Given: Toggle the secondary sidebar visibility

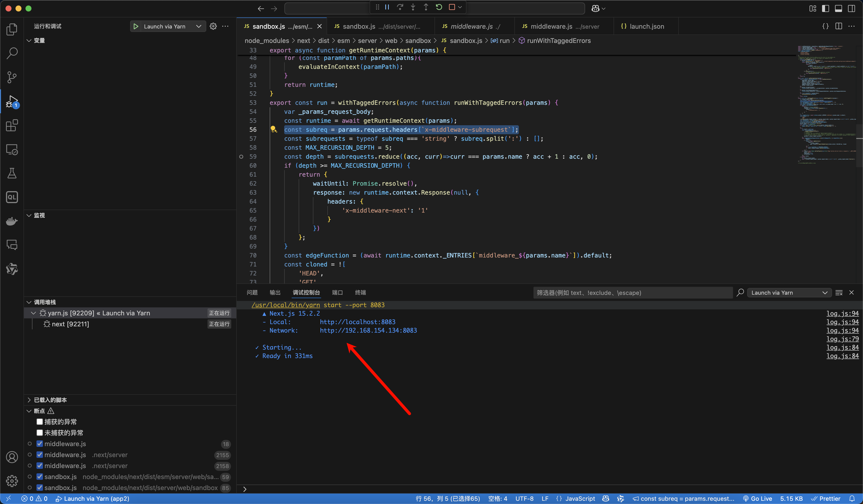Looking at the screenshot, I should [852, 8].
